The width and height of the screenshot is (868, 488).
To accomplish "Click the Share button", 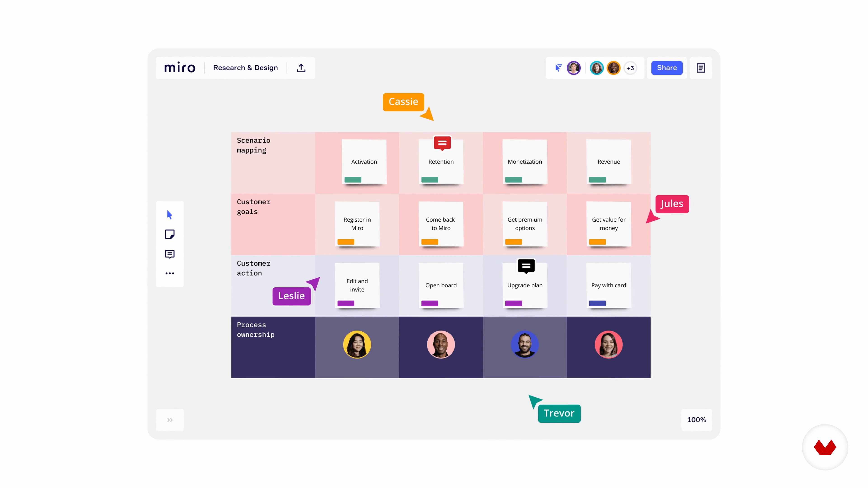I will tap(667, 68).
